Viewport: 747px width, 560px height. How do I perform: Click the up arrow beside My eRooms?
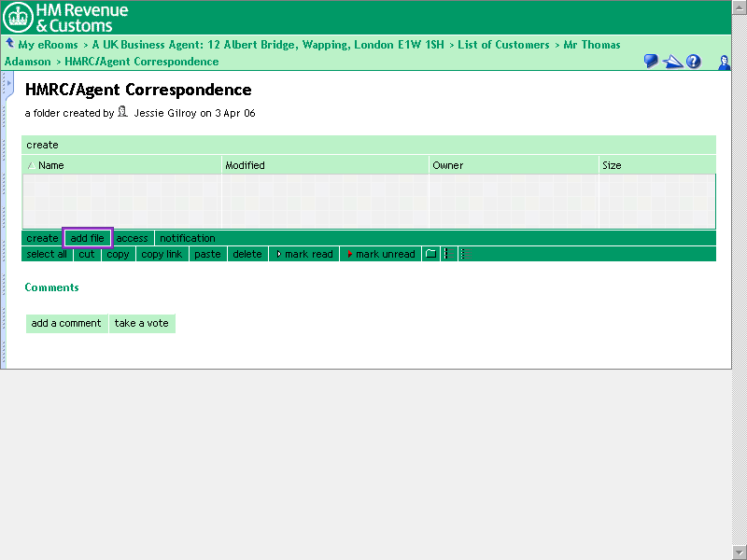(x=9, y=43)
